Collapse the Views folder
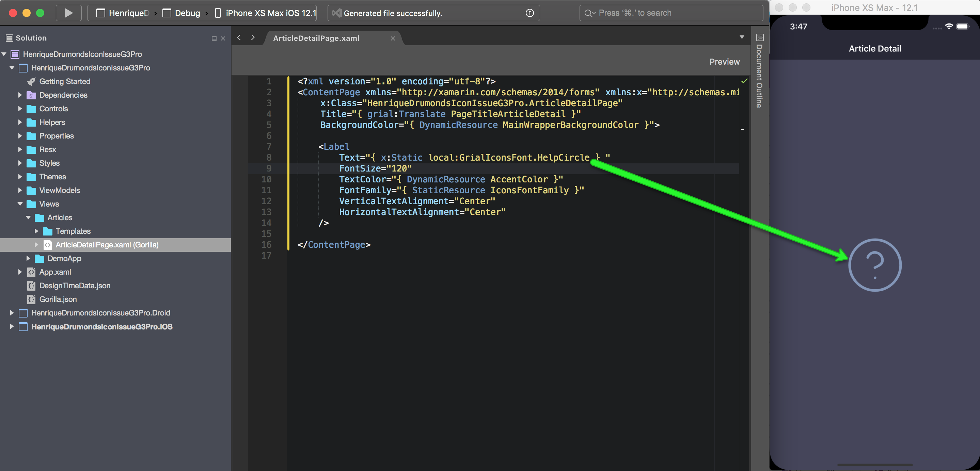980x471 pixels. [x=20, y=204]
